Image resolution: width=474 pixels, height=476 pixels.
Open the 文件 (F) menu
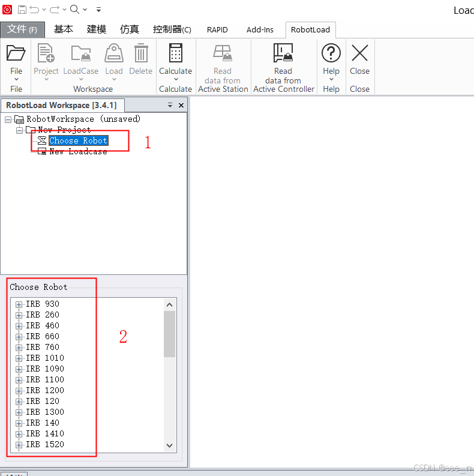tap(22, 29)
